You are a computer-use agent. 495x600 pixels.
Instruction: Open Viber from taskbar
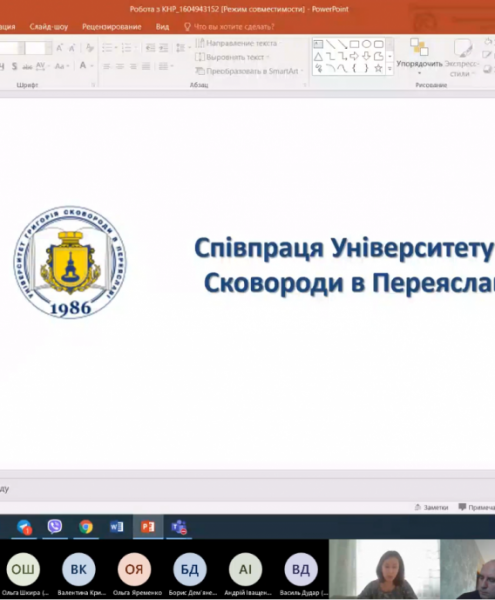point(55,527)
